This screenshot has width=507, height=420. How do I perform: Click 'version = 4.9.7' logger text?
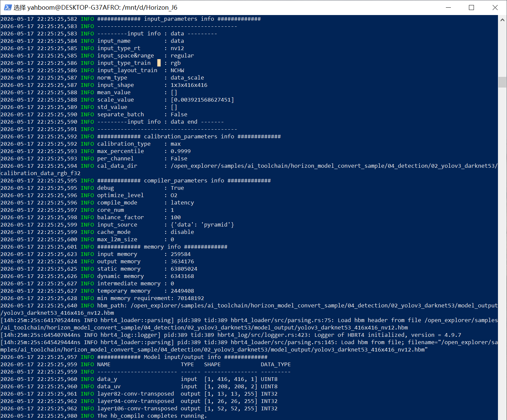click(436, 335)
